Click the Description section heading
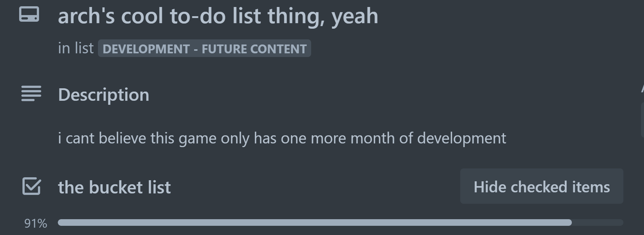The height and width of the screenshot is (235, 644). click(x=104, y=94)
